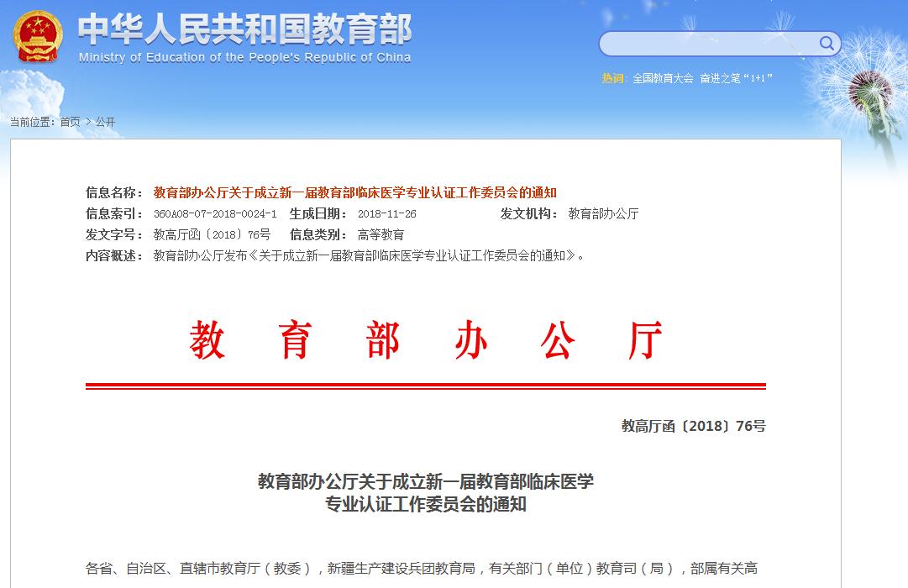Click the 生成日期 field label
Screen dimensions: 908x588
[318, 213]
